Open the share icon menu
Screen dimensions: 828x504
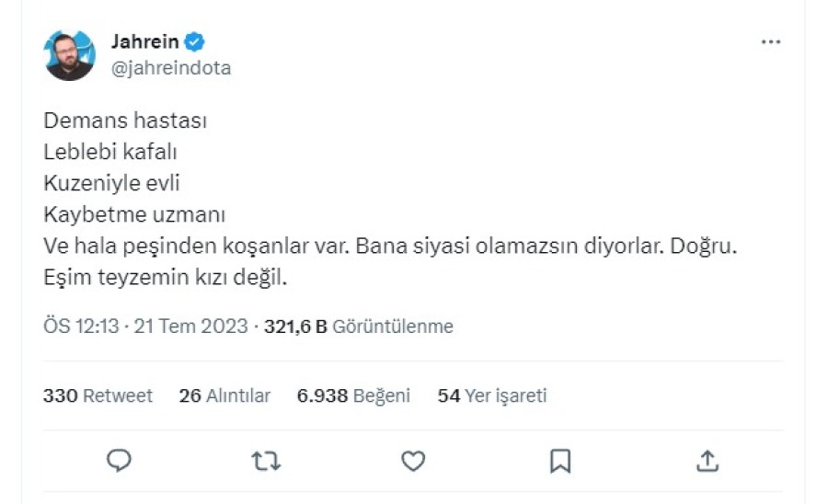tap(707, 460)
